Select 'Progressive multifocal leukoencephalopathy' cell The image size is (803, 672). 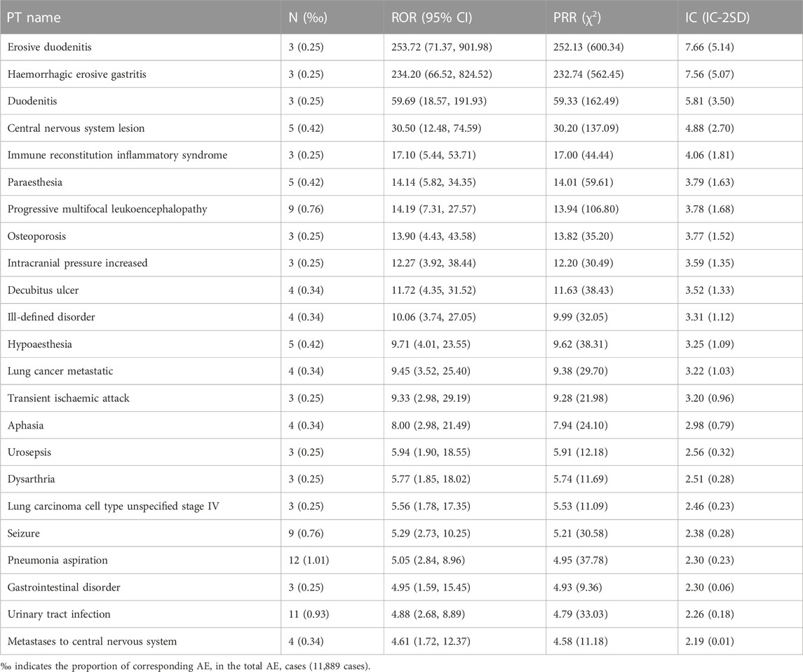(x=107, y=209)
